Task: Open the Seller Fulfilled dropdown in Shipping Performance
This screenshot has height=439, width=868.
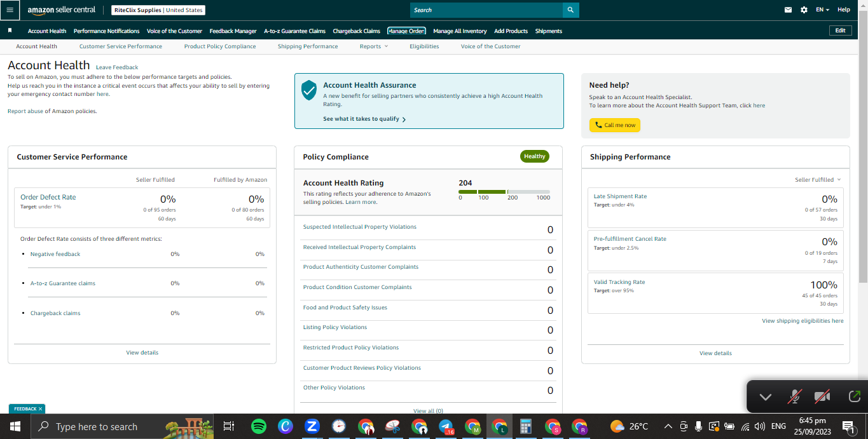Action: [818, 180]
